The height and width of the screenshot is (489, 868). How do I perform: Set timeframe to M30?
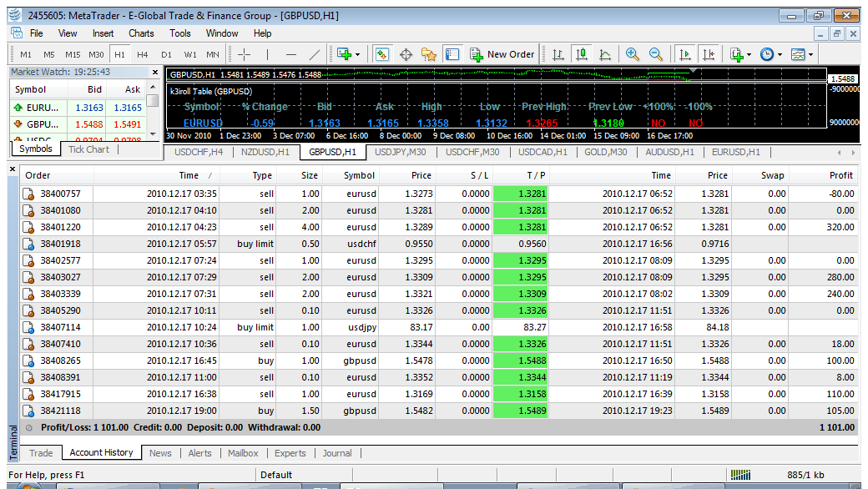pyautogui.click(x=96, y=54)
